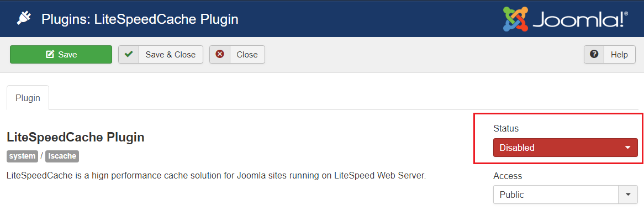This screenshot has width=644, height=210.
Task: Click the Status field label
Action: coord(506,129)
